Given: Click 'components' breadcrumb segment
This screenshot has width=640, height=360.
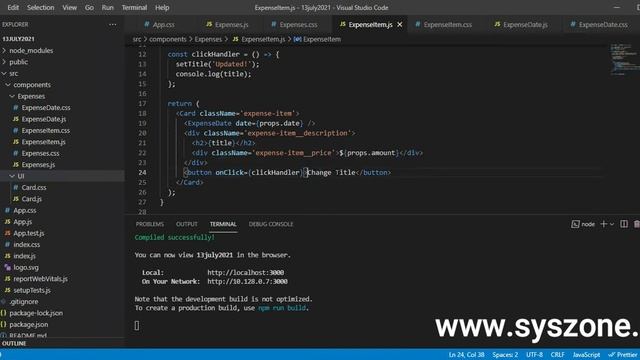Looking at the screenshot, I should point(167,39).
